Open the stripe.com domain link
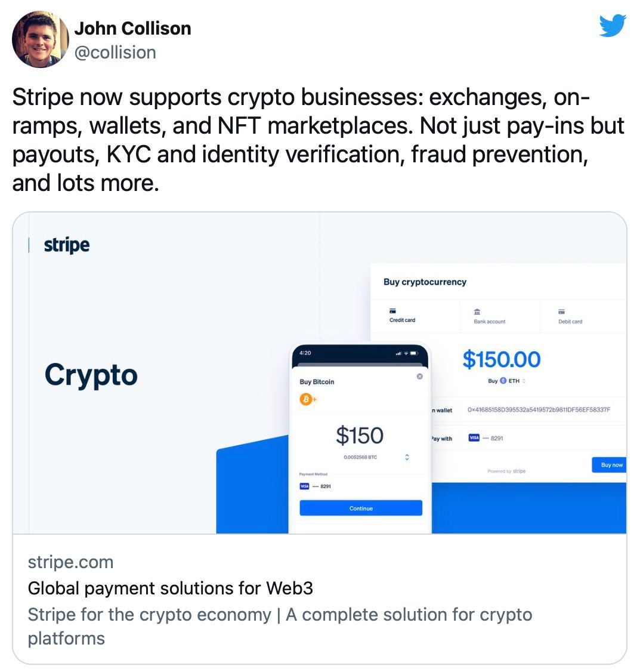Image resolution: width=637 pixels, height=672 pixels. click(71, 562)
